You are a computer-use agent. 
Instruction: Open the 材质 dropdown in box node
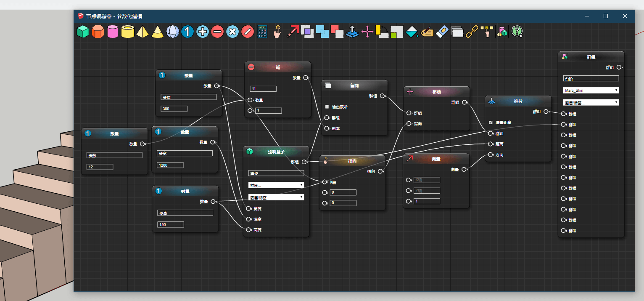(276, 185)
